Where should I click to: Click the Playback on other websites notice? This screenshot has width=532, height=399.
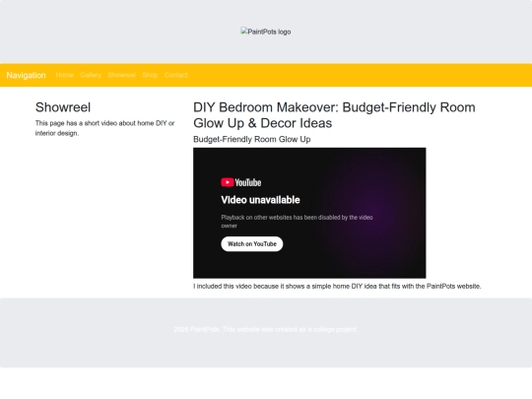pos(297,222)
